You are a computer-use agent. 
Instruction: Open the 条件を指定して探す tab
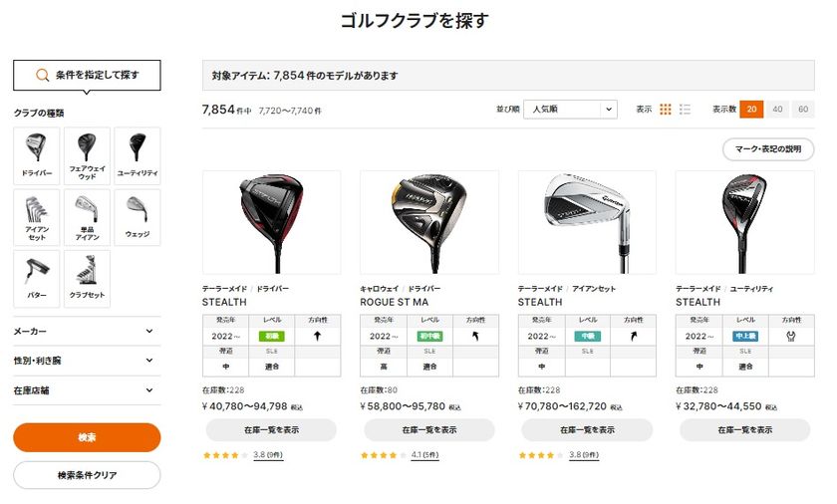pyautogui.click(x=87, y=75)
